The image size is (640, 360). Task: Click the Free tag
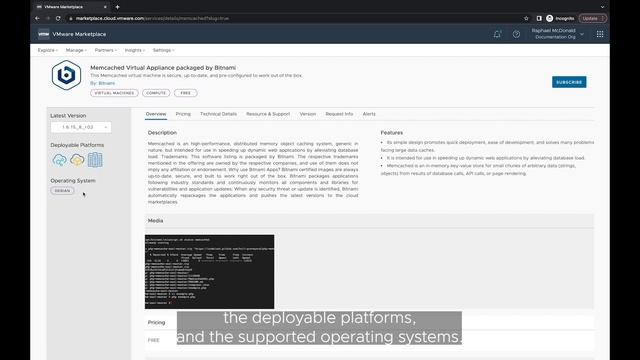coord(186,93)
